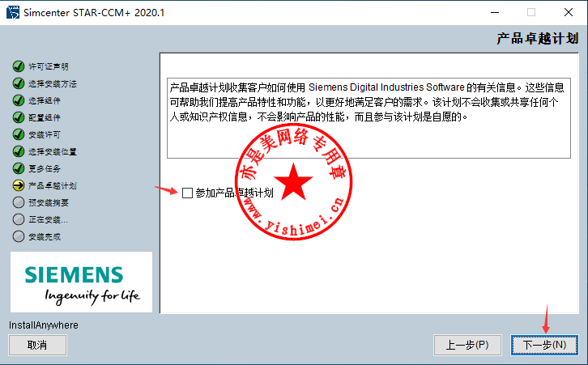Screen dimensions: 588x365
Task: Select the 选择安装方法 step label
Action: pos(53,83)
